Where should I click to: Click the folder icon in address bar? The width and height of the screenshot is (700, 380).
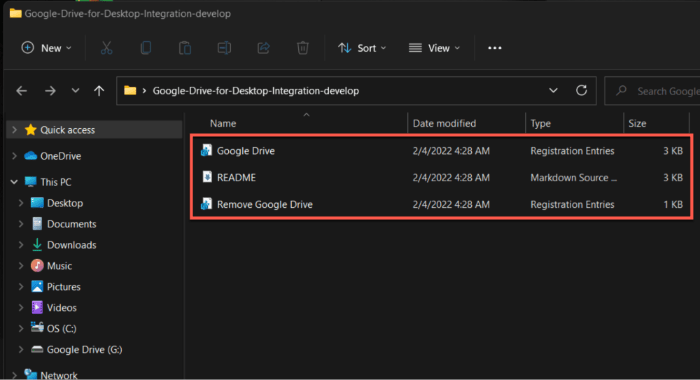click(130, 91)
